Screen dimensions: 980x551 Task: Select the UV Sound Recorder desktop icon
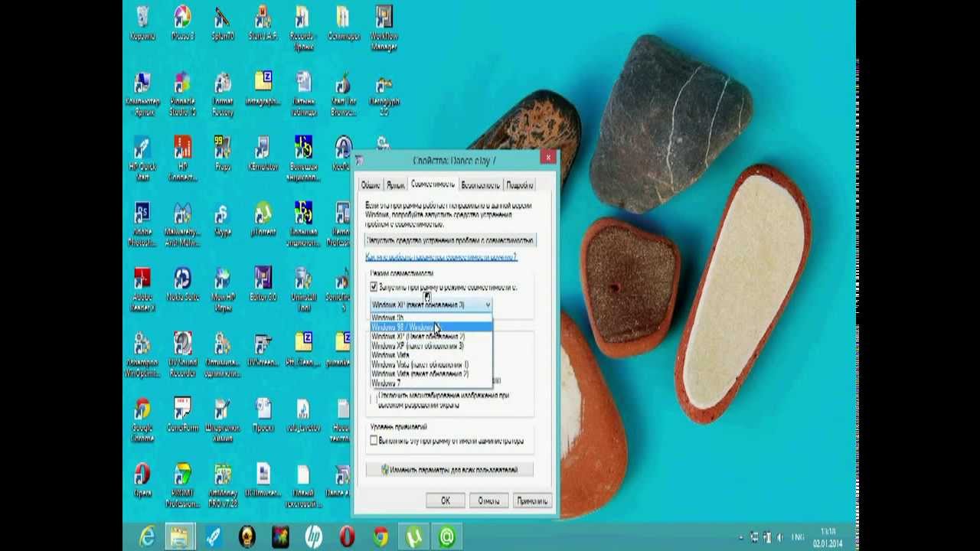[182, 355]
